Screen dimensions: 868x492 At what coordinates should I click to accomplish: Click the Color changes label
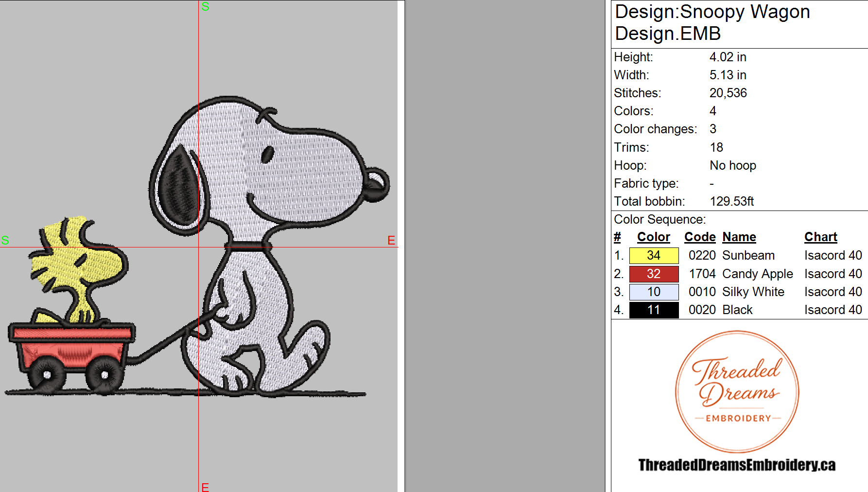point(655,129)
